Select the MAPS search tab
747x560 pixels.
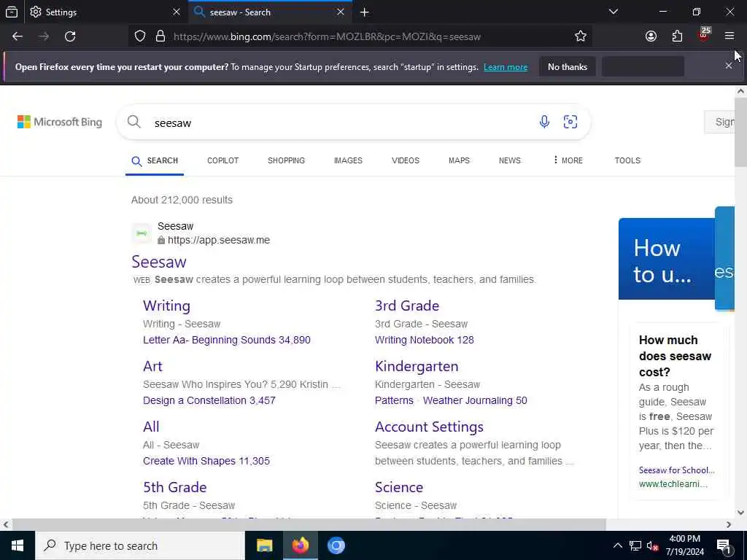(460, 160)
